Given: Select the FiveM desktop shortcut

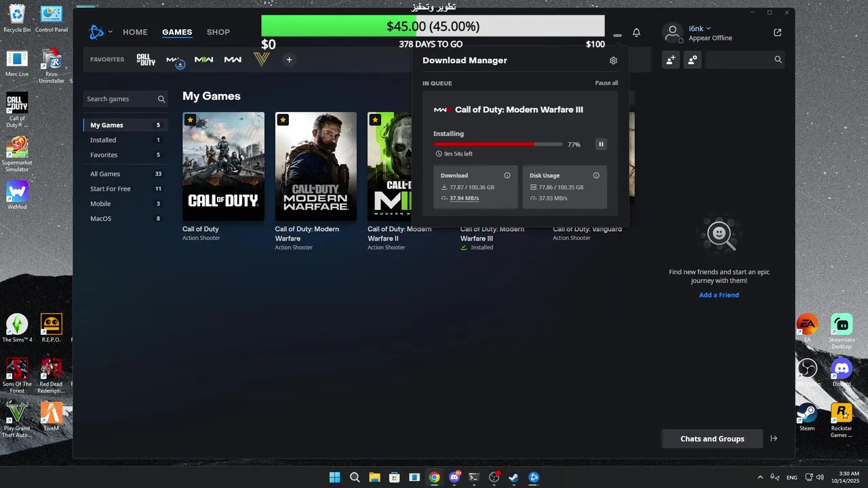Looking at the screenshot, I should tap(52, 416).
